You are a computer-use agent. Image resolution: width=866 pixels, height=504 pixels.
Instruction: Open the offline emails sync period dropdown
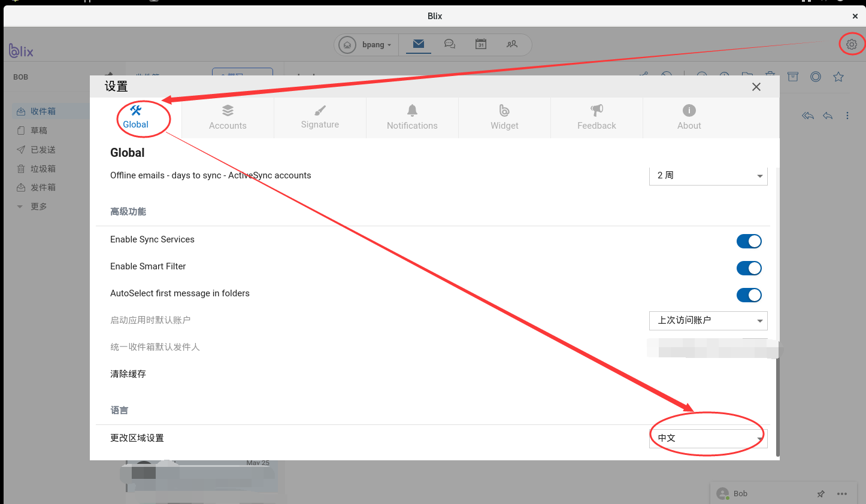coord(708,175)
